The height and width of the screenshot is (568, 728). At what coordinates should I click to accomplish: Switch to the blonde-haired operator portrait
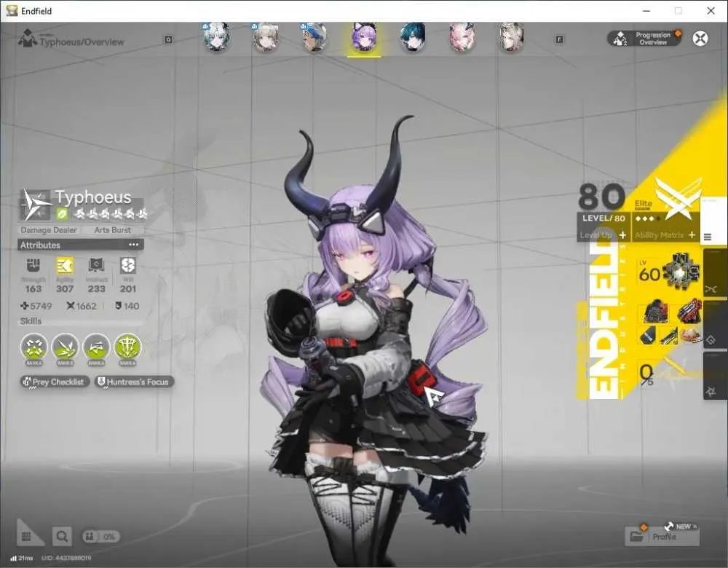(266, 37)
